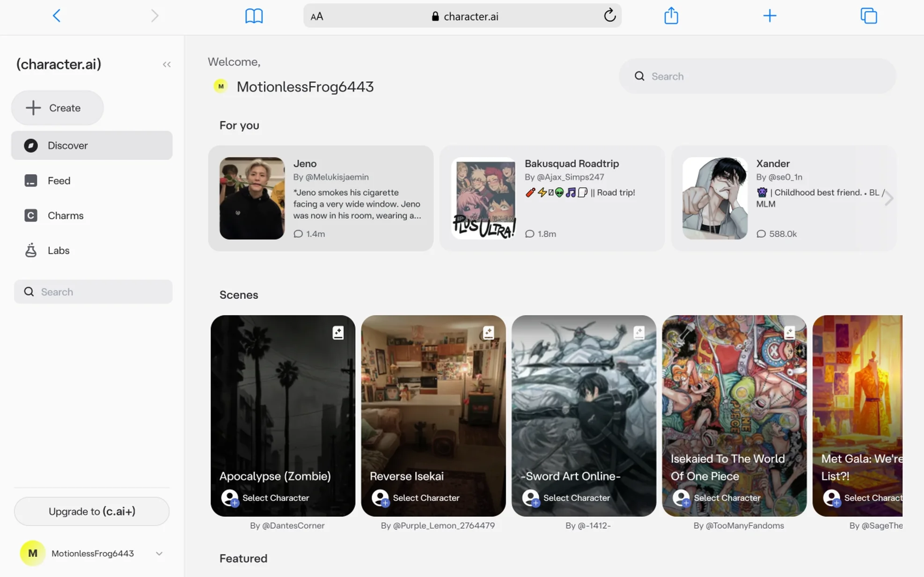Select Discover in the sidebar
This screenshot has width=924, height=577.
tap(92, 145)
